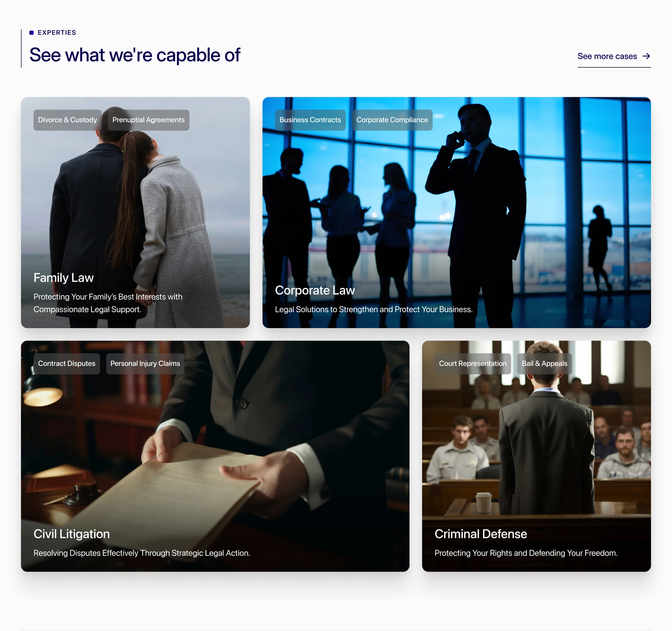The image size is (672, 631).
Task: Select the Court Representation tag
Action: [473, 364]
